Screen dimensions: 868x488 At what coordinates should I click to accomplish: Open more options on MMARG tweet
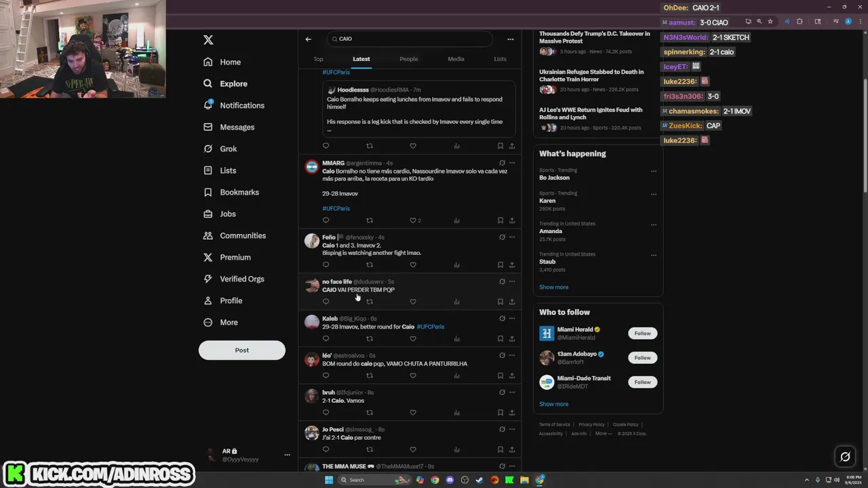512,163
